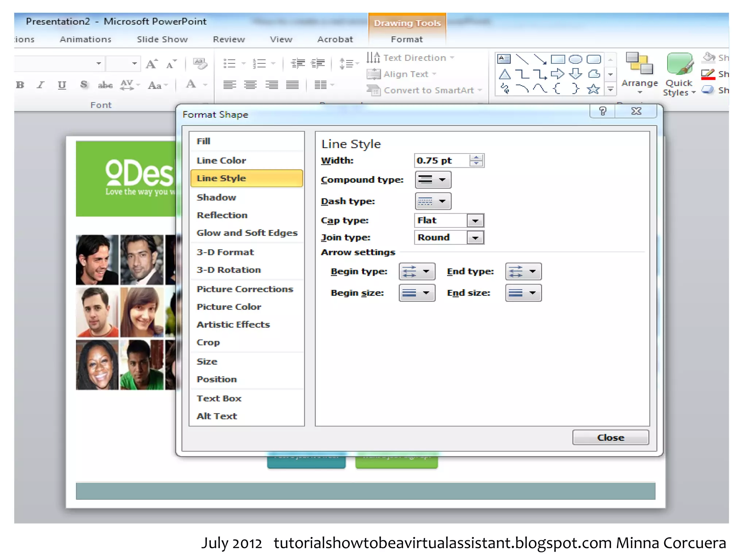Open the Begin type arrow dropdown
The height and width of the screenshot is (560, 747).
pyautogui.click(x=417, y=272)
